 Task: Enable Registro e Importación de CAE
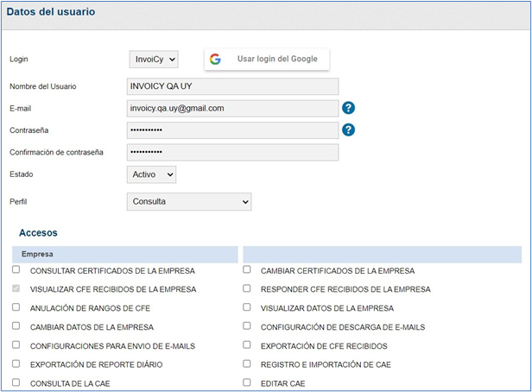(247, 364)
